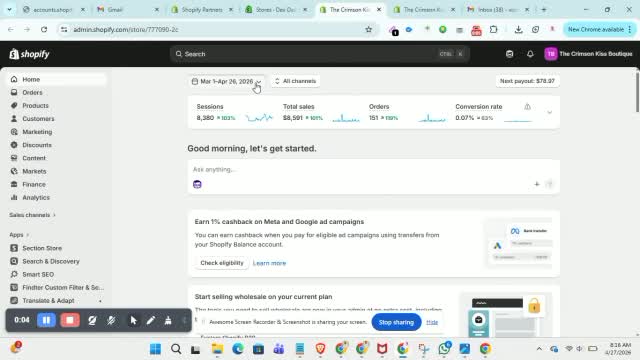640x360 pixels.
Task: Click Hide sharing bar link
Action: pos(432,322)
